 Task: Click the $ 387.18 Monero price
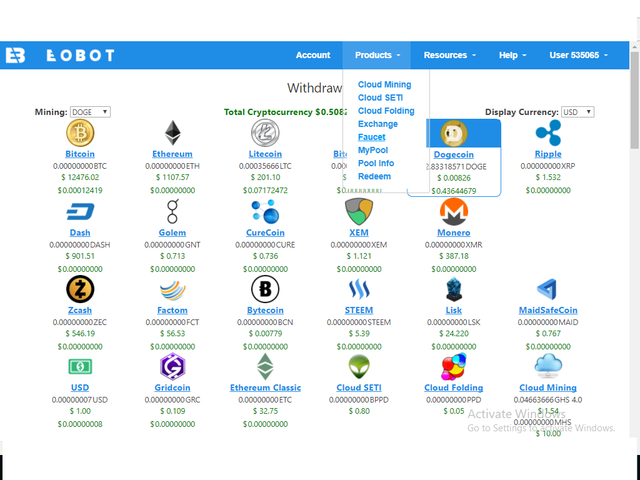454,256
